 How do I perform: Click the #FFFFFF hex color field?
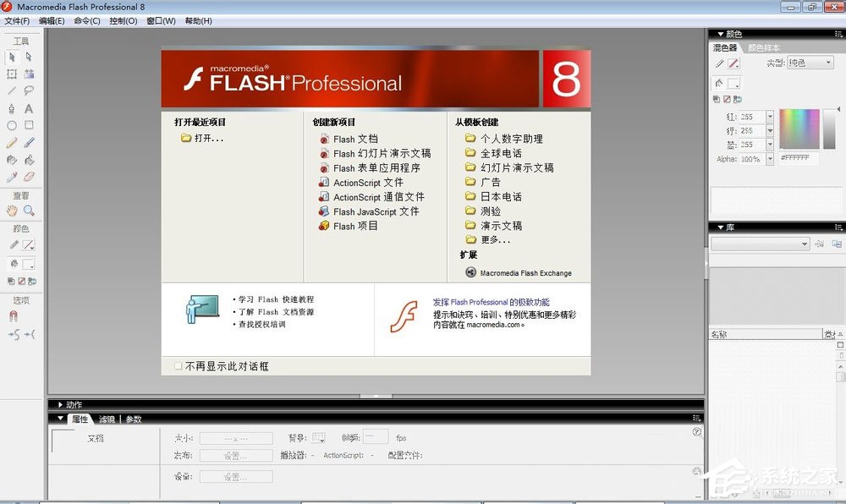pyautogui.click(x=797, y=158)
